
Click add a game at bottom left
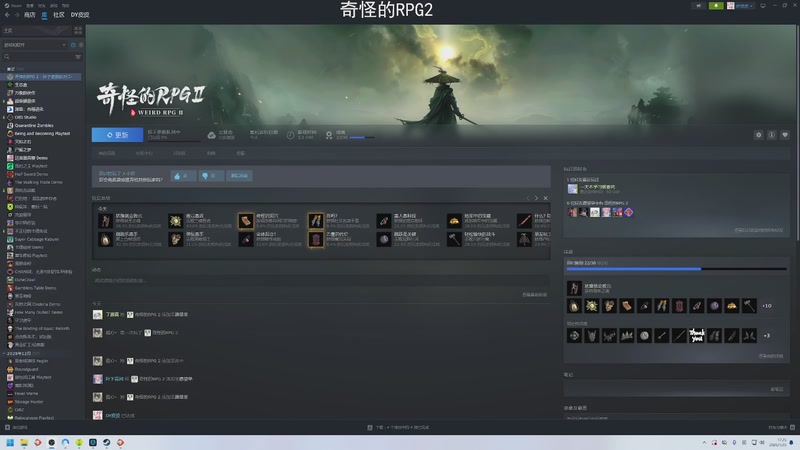(16, 428)
